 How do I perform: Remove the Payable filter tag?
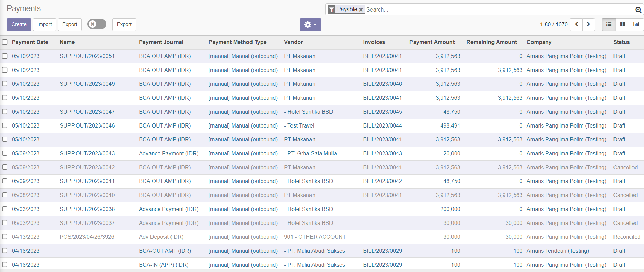(x=361, y=10)
